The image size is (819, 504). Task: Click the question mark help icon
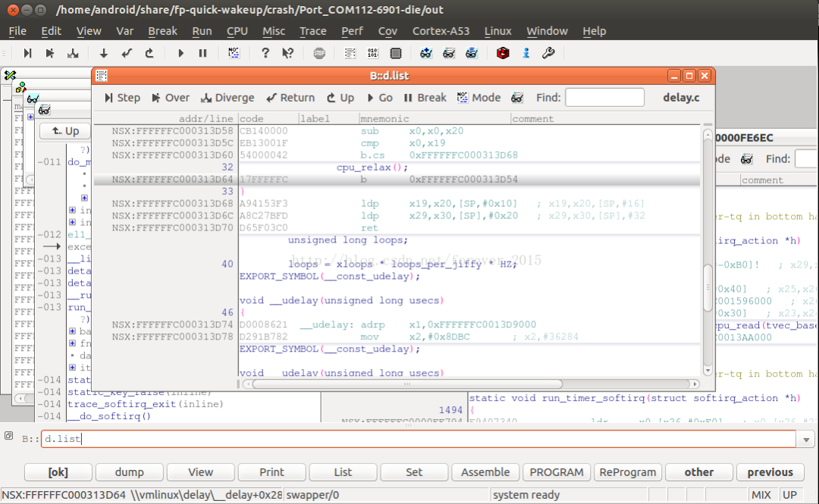click(265, 53)
